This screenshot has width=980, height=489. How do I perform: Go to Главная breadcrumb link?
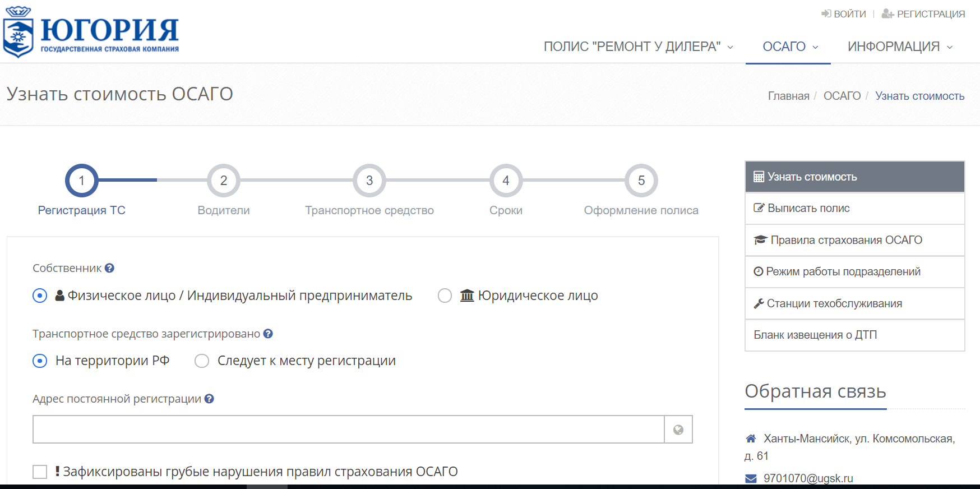point(788,96)
